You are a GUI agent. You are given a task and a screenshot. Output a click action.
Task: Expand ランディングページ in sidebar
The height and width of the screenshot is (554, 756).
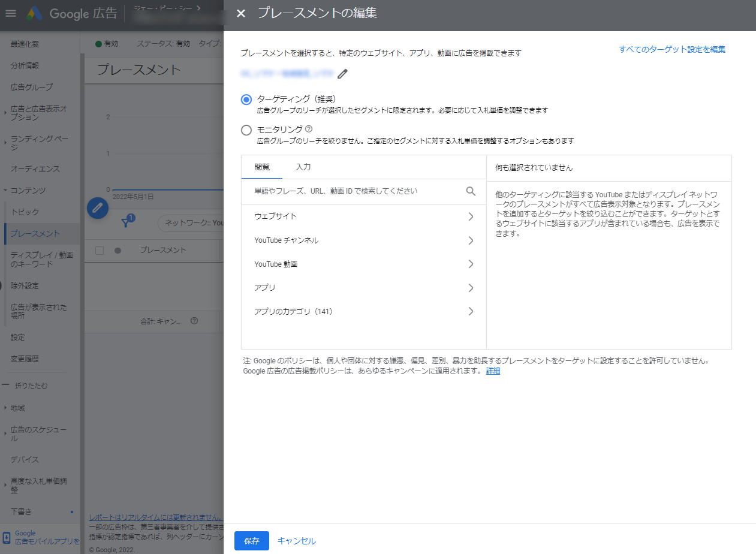[40, 143]
